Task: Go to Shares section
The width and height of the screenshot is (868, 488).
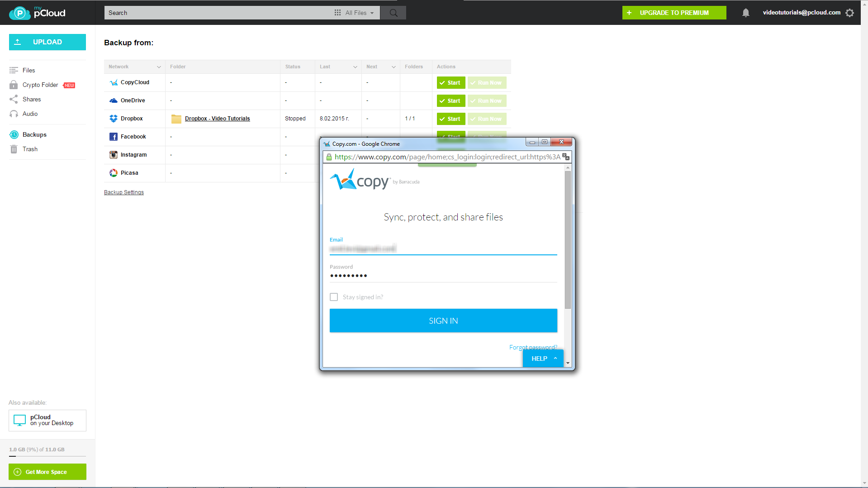Action: (x=32, y=99)
